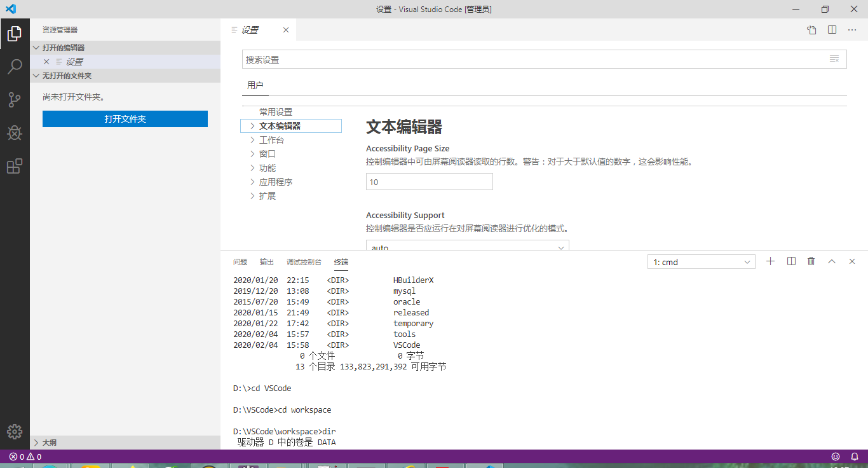The image size is (868, 468).
Task: Click the VS Code logo in title bar
Action: click(11, 9)
